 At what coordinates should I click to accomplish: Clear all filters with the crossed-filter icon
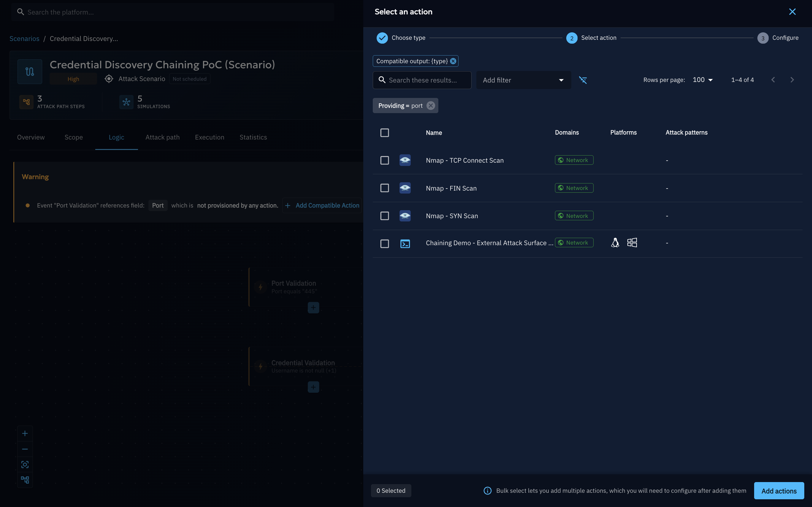click(x=583, y=80)
